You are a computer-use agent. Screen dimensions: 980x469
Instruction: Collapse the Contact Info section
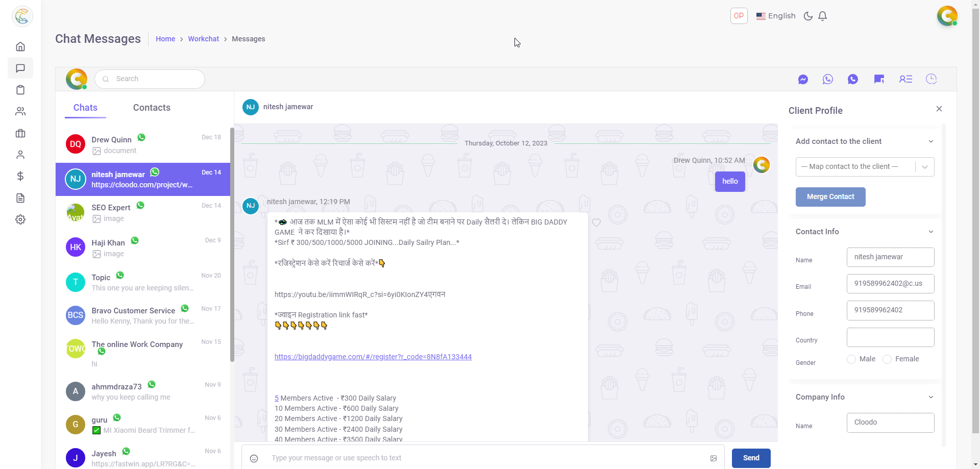pyautogui.click(x=931, y=231)
